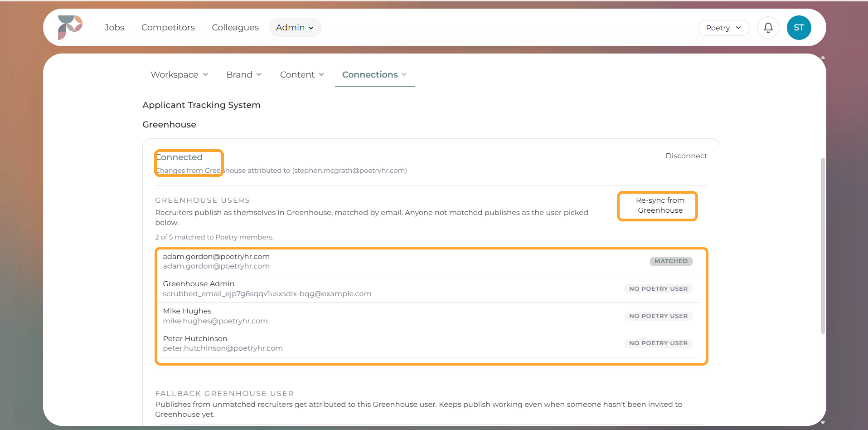Click Mike Hughes's NO POETRY USER badge
Viewport: 868px width, 430px height.
coord(658,316)
